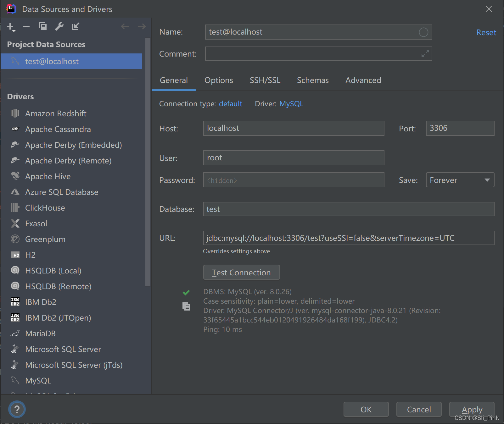Select the H2 driver
This screenshot has height=424, width=504.
pos(71,255)
